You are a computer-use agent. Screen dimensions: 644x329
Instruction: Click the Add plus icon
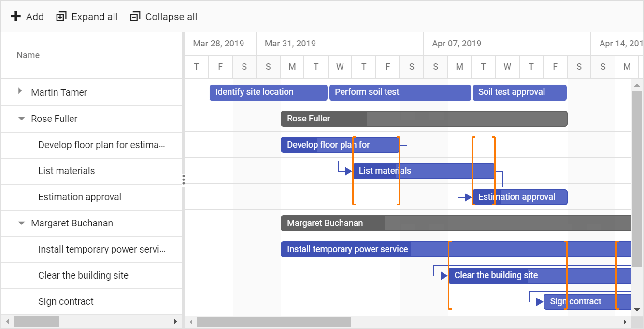[16, 17]
